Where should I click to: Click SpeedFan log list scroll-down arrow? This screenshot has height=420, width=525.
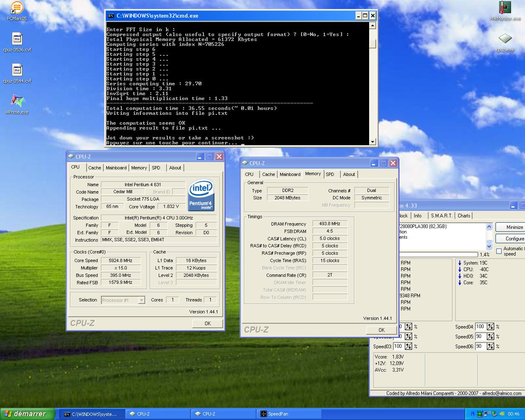(x=489, y=246)
